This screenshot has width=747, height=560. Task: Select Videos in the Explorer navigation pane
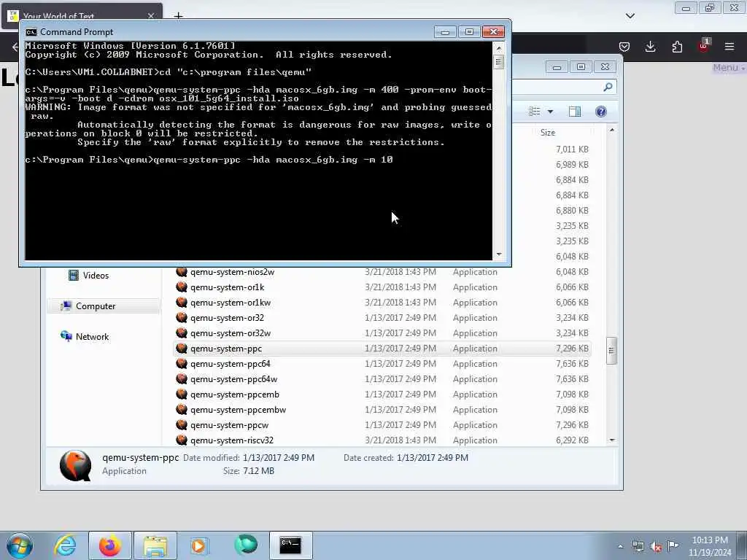(96, 275)
